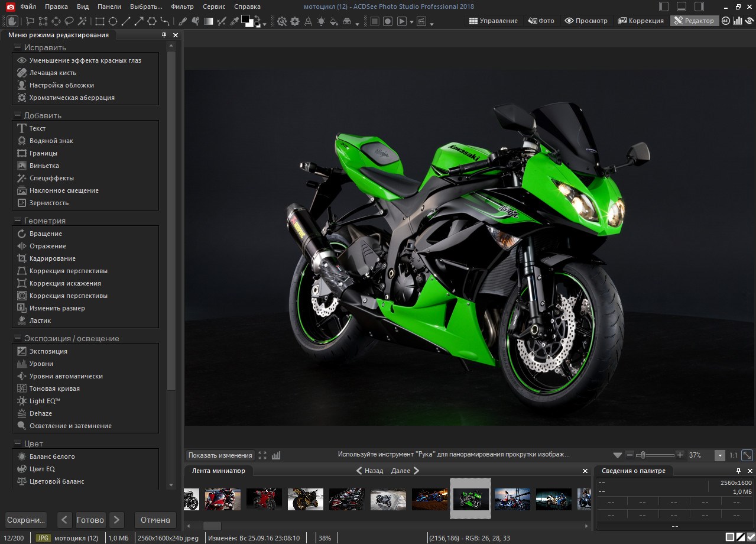Open the Red Eye Reduction tool
The height and width of the screenshot is (544, 756).
(x=85, y=60)
